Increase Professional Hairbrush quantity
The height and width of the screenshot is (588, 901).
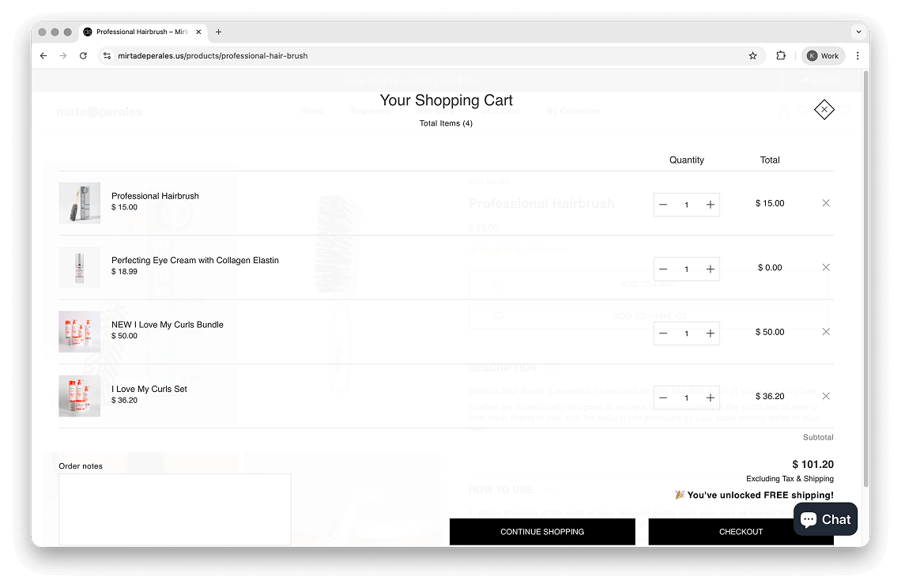tap(711, 205)
